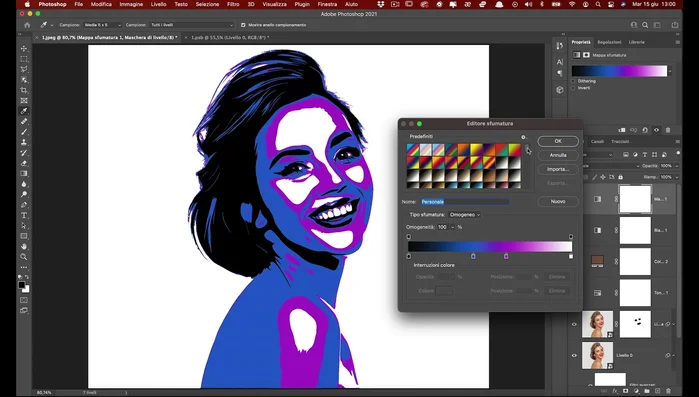Click the Importa... button
699x397 pixels.
coord(558,169)
